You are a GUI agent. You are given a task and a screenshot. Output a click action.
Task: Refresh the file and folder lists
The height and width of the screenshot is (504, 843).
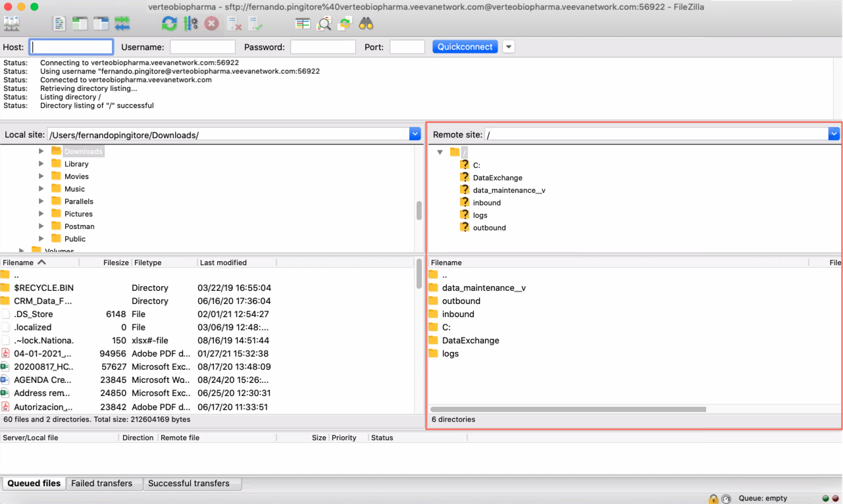170,24
